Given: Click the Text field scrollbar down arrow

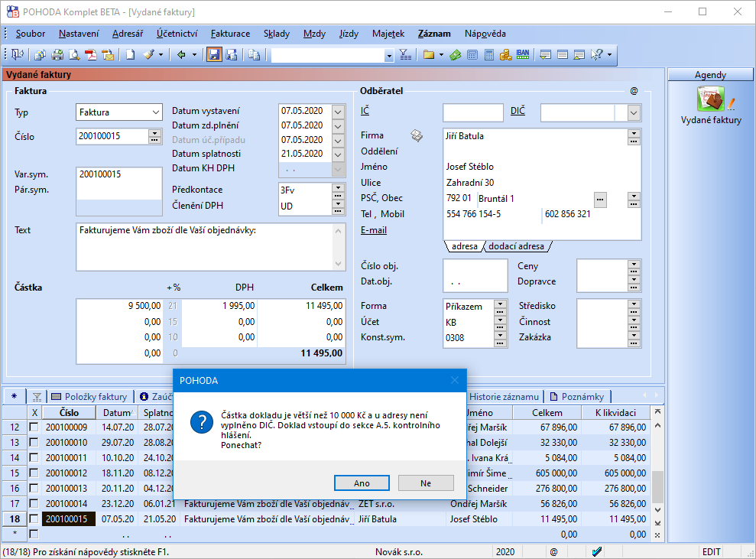Looking at the screenshot, I should pyautogui.click(x=338, y=264).
